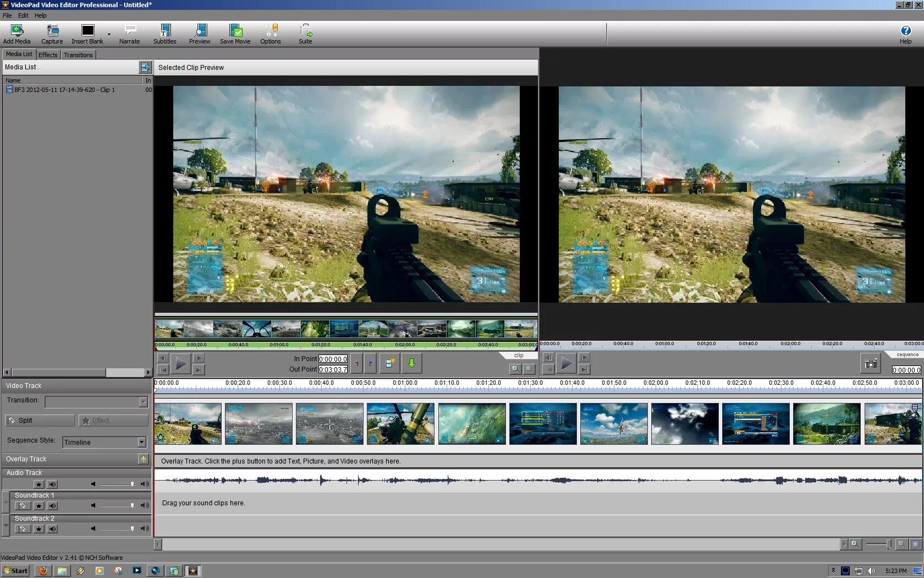This screenshot has width=924, height=578.
Task: Click the Split button
Action: [40, 421]
